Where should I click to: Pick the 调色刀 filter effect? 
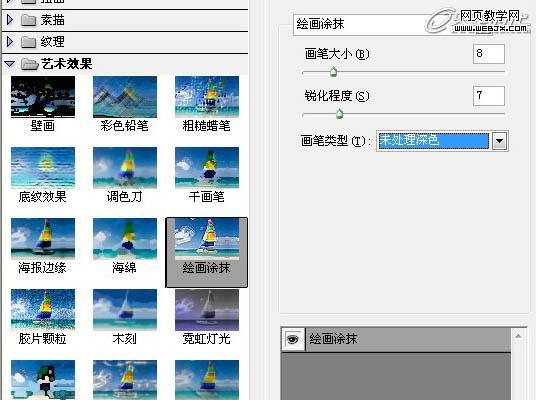[x=125, y=168]
